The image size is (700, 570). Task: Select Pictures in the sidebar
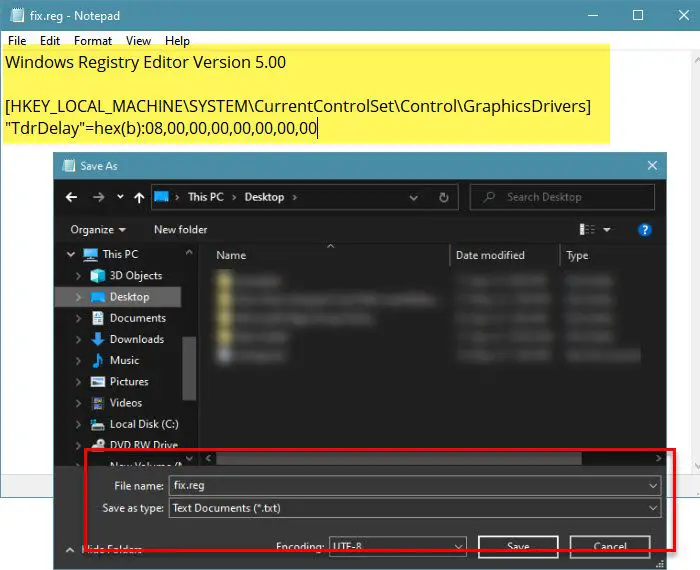[x=129, y=382]
